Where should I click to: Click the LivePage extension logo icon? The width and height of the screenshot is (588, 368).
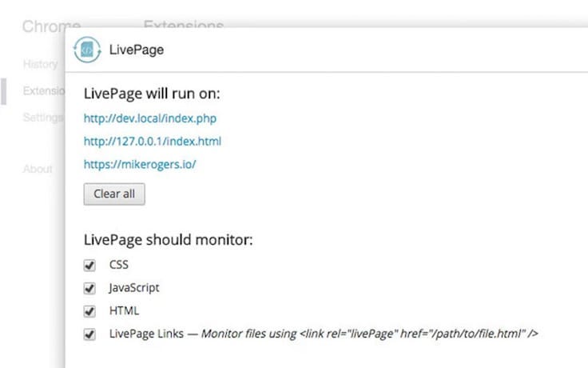pos(87,50)
